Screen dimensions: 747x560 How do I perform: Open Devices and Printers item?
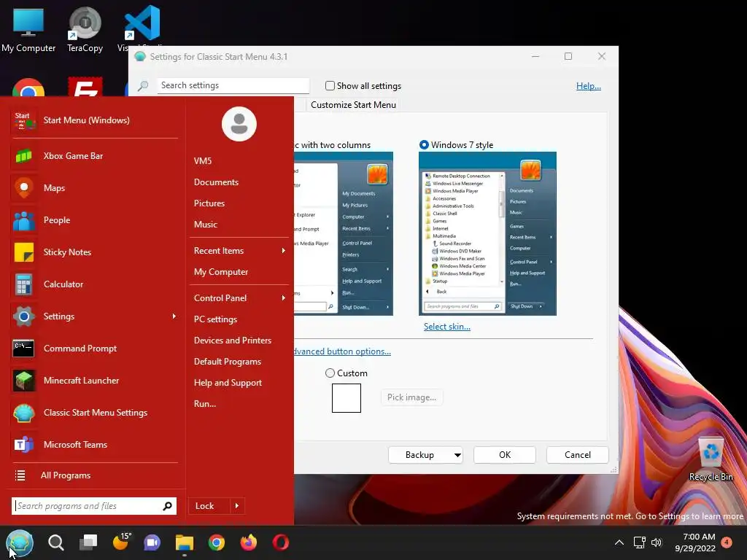[233, 341]
